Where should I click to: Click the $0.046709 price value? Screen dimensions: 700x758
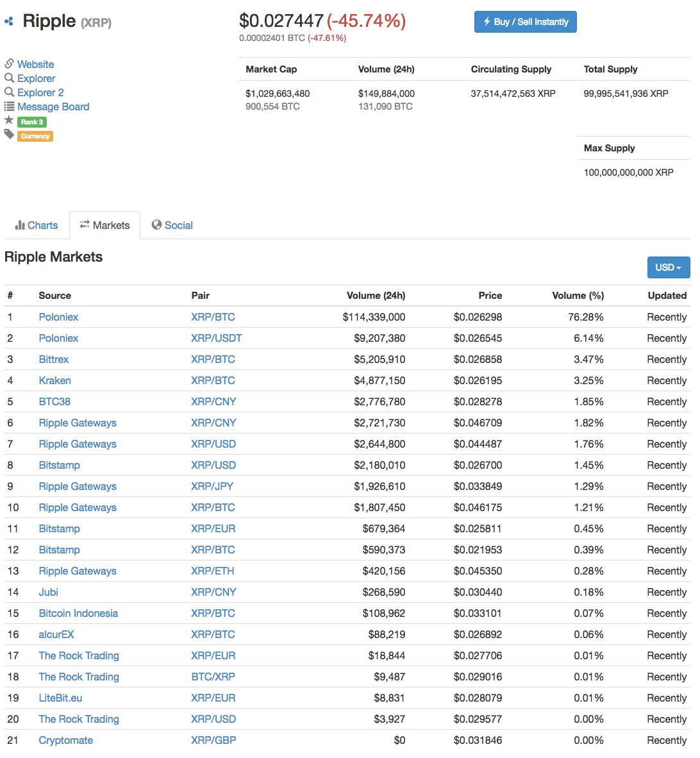[x=478, y=423]
